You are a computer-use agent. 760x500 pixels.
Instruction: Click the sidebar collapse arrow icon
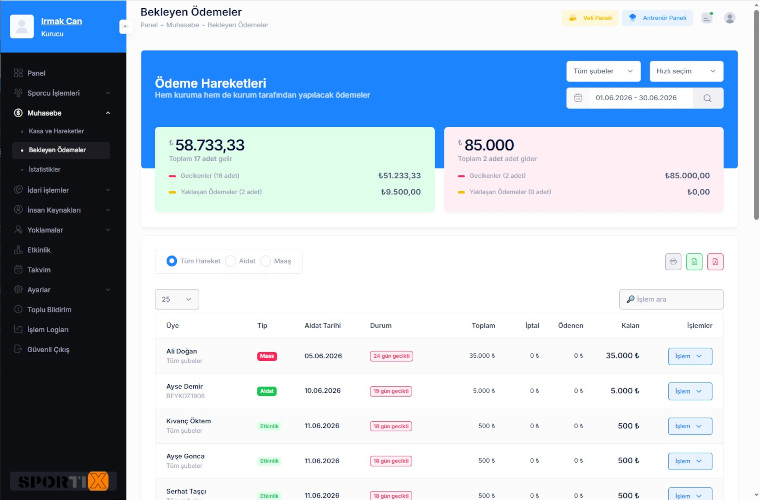[126, 27]
